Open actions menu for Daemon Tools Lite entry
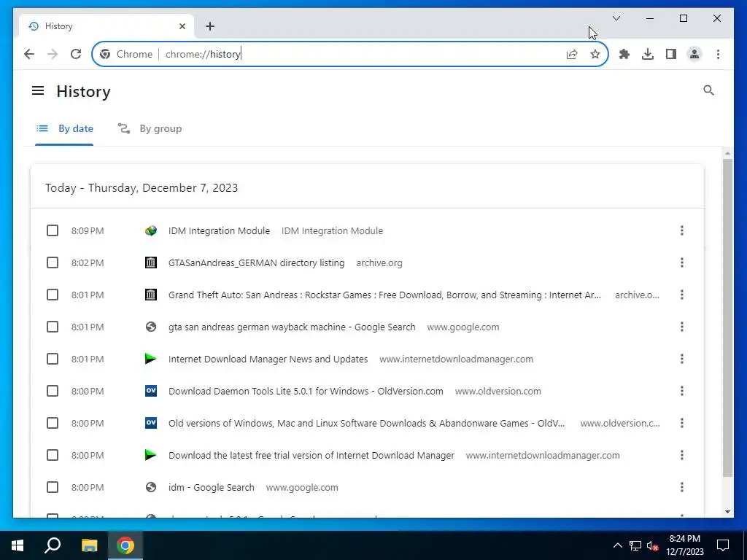Viewport: 747px width, 560px height. click(682, 391)
